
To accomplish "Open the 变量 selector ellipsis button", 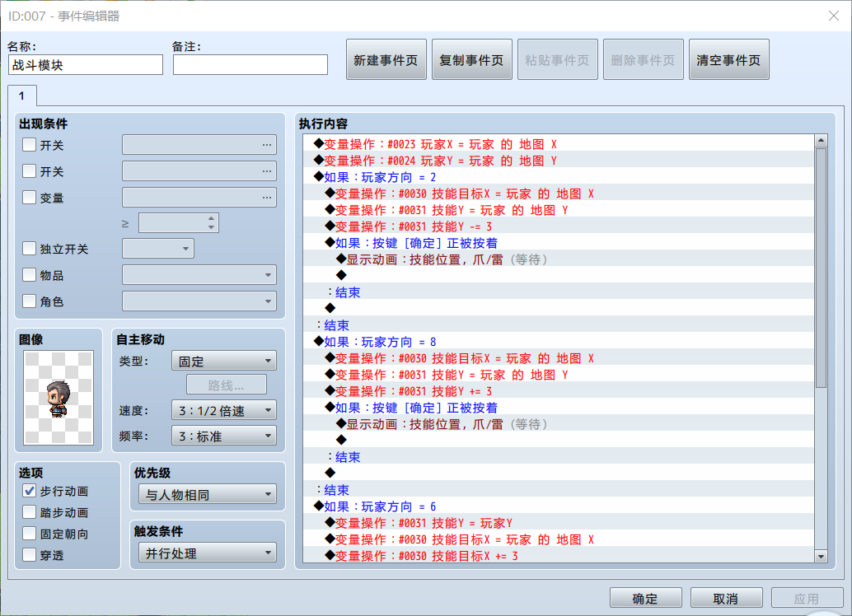I will (267, 197).
